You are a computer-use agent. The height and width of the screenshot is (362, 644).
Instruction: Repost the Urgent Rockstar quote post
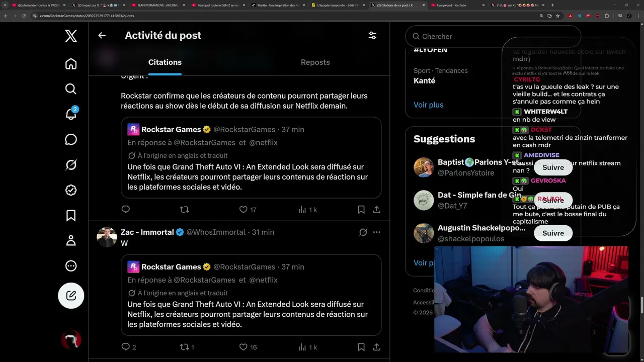point(184,210)
